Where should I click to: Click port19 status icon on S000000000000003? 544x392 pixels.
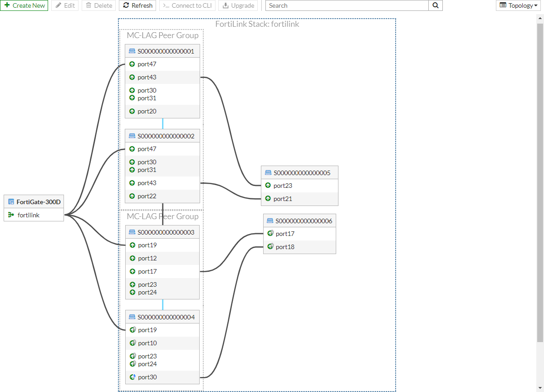(x=132, y=245)
